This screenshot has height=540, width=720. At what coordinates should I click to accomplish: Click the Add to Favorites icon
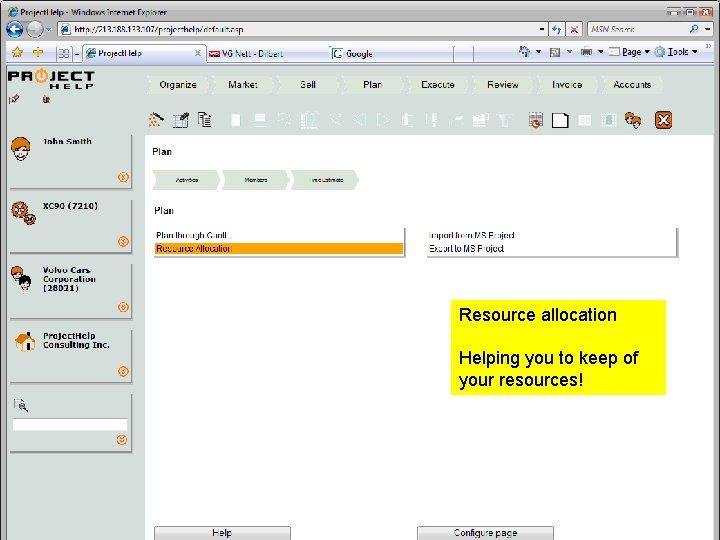pyautogui.click(x=38, y=52)
